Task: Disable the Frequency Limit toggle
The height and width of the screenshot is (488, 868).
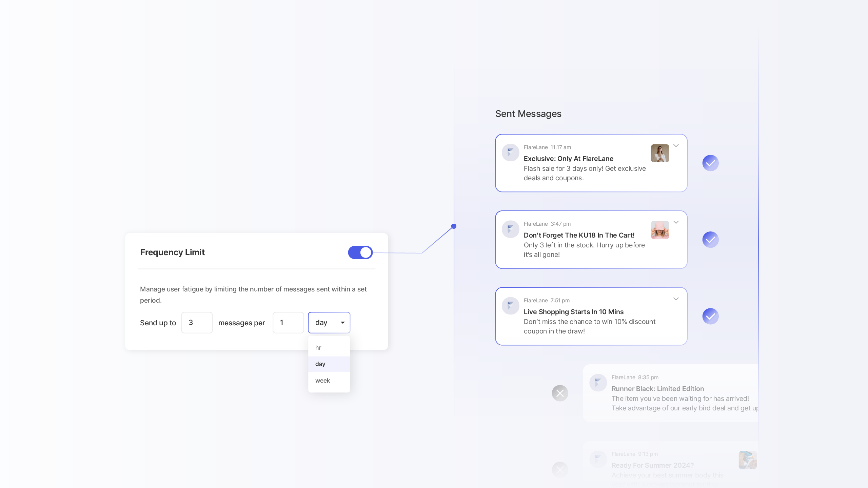Action: [360, 252]
